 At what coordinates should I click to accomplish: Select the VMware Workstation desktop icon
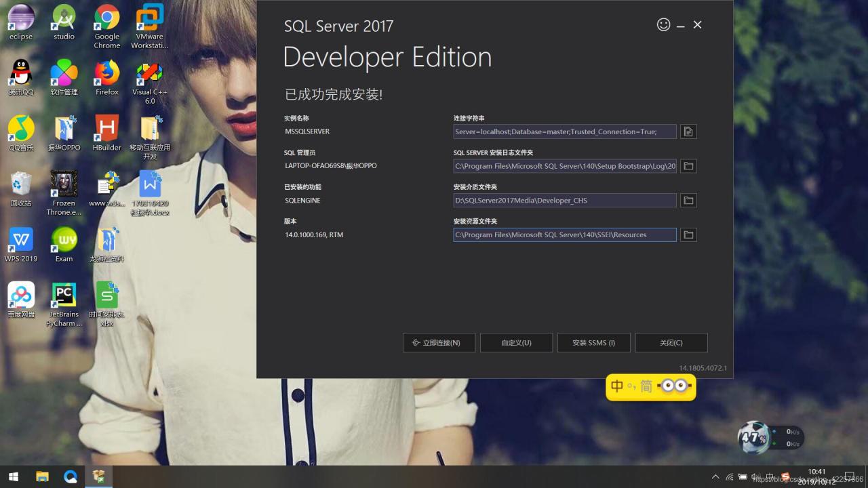(149, 26)
